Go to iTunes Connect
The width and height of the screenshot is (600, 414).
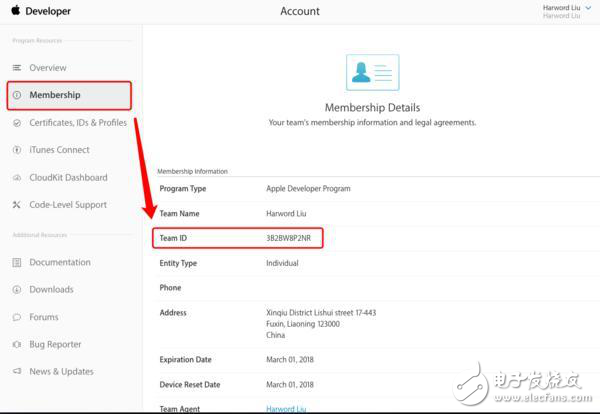pos(59,150)
